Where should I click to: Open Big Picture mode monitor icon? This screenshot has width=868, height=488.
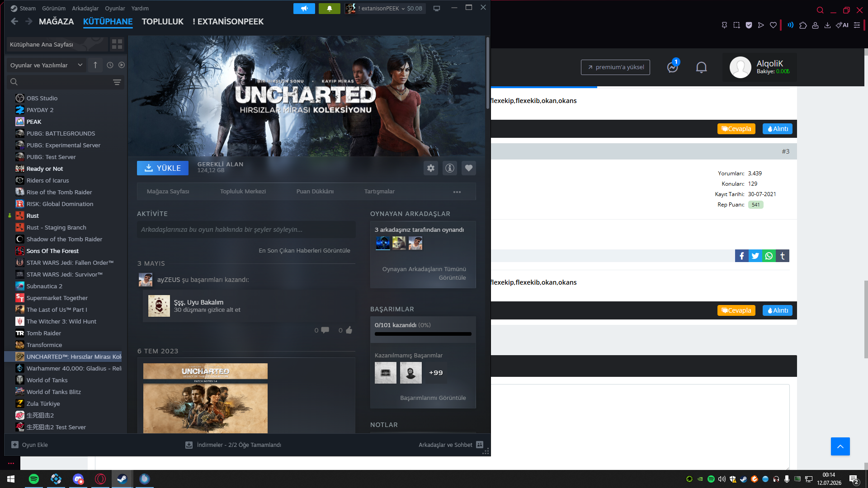437,9
